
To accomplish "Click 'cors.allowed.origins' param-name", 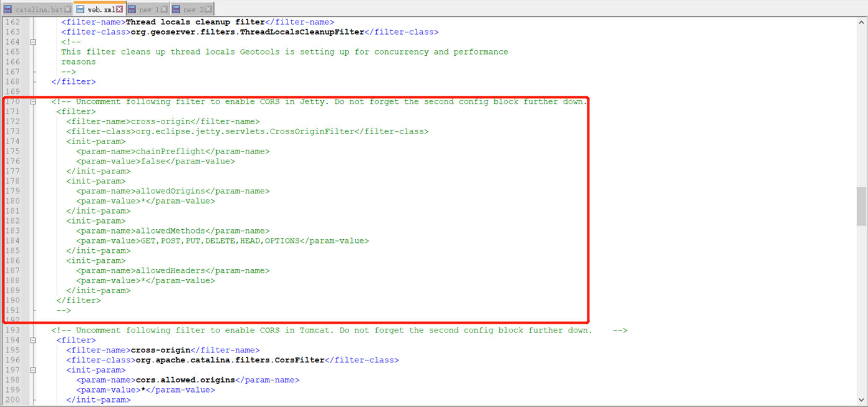I will pos(185,380).
